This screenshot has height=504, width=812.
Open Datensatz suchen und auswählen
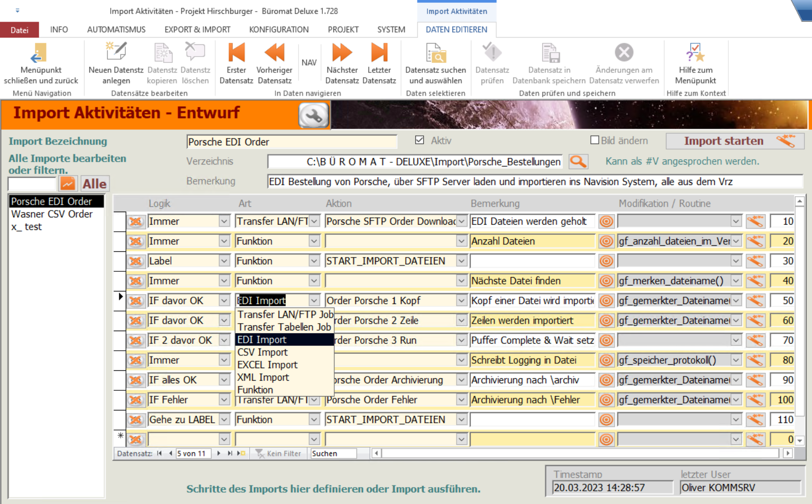(435, 53)
